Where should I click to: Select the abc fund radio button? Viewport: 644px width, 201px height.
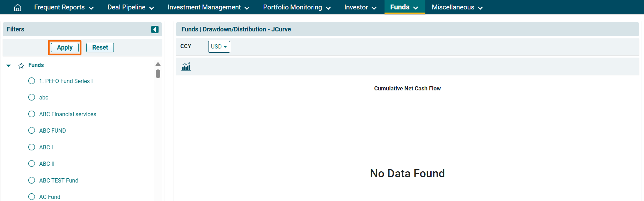coord(32,97)
